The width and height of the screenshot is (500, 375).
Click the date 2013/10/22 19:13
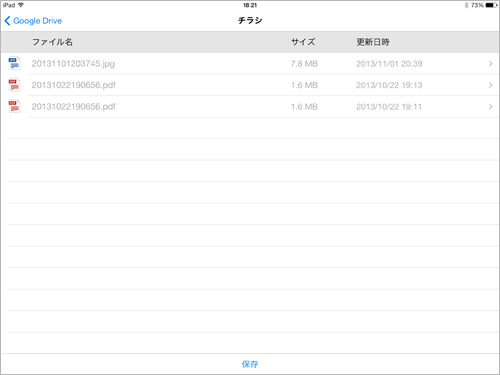389,85
